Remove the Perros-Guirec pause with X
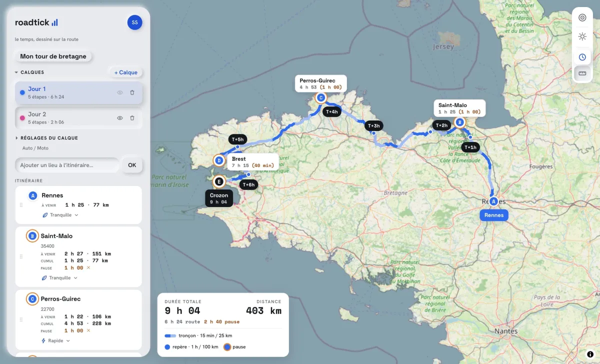Screen dimensions: 600x364 [x=88, y=331]
